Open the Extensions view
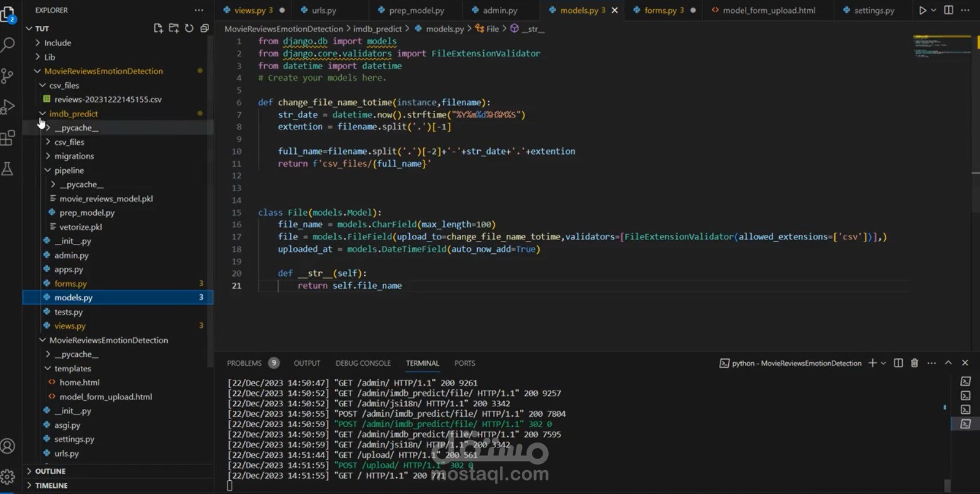980x494 pixels. point(8,138)
